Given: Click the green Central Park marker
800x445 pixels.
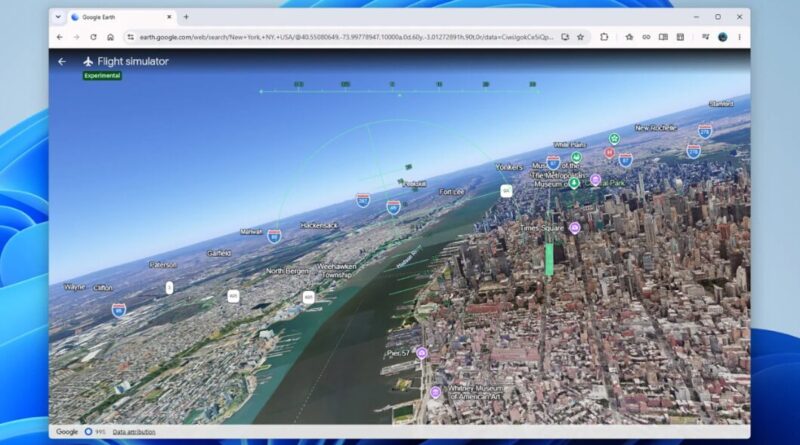Looking at the screenshot, I should 574,182.
